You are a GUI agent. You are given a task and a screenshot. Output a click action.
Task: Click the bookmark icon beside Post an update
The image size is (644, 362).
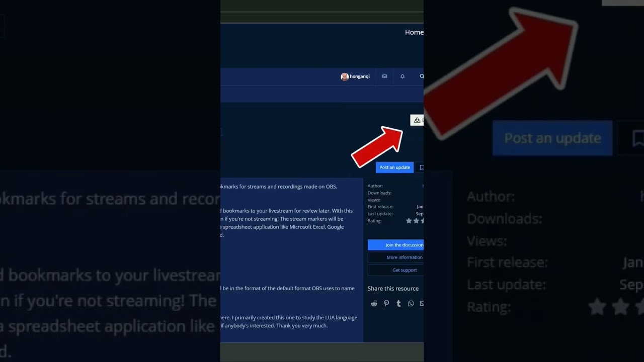tap(421, 167)
